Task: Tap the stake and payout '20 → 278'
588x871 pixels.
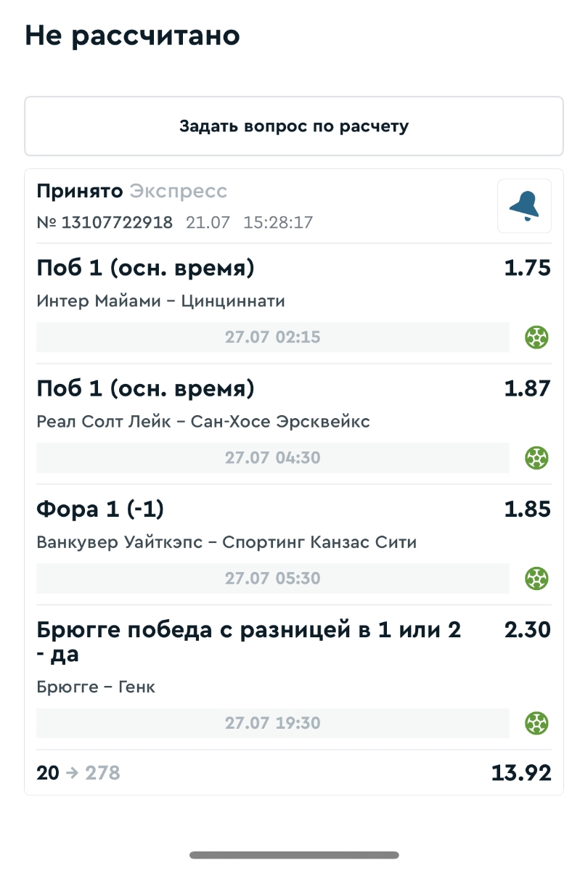Action: pyautogui.click(x=78, y=773)
